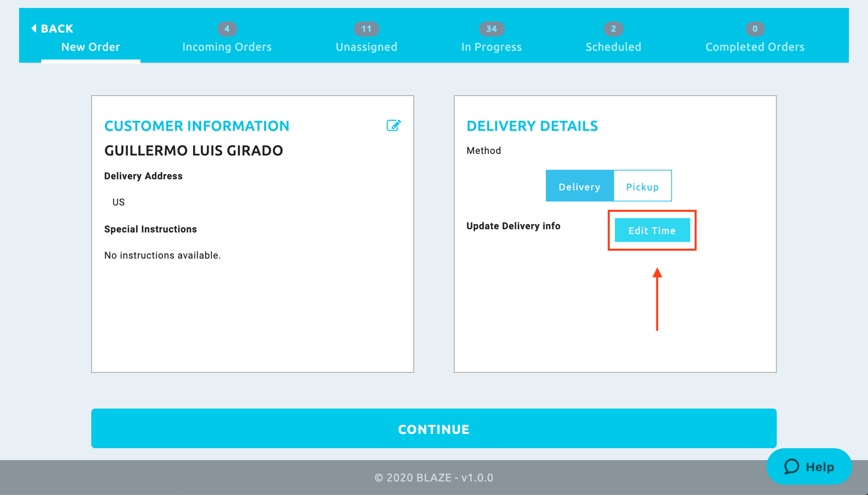The width and height of the screenshot is (868, 495).
Task: Switch the method to Pickup
Action: [642, 186]
